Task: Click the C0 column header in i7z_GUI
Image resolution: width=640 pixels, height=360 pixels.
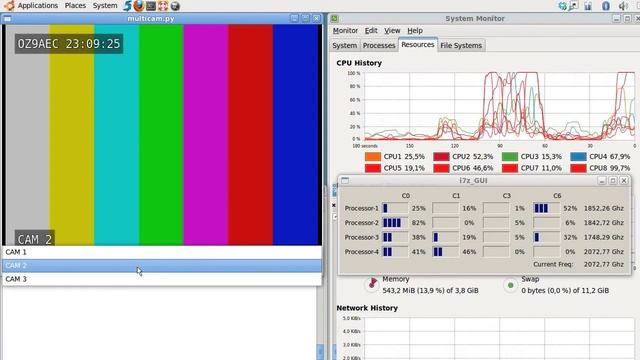Action: [406, 196]
